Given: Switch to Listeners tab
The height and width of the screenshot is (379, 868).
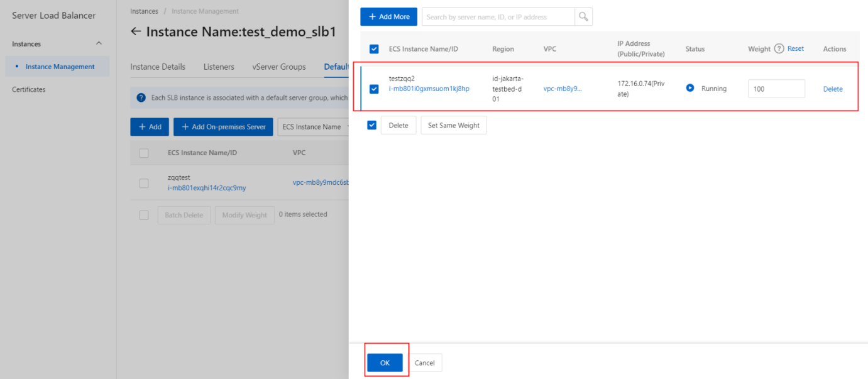Looking at the screenshot, I should point(219,67).
